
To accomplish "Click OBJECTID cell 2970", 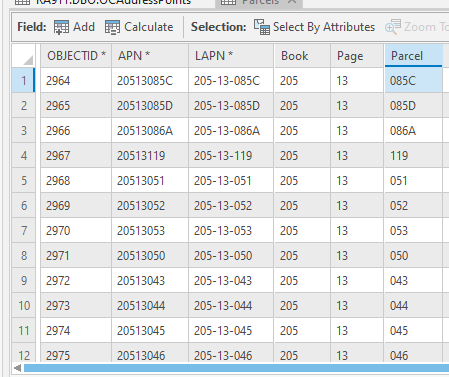I will [x=76, y=230].
